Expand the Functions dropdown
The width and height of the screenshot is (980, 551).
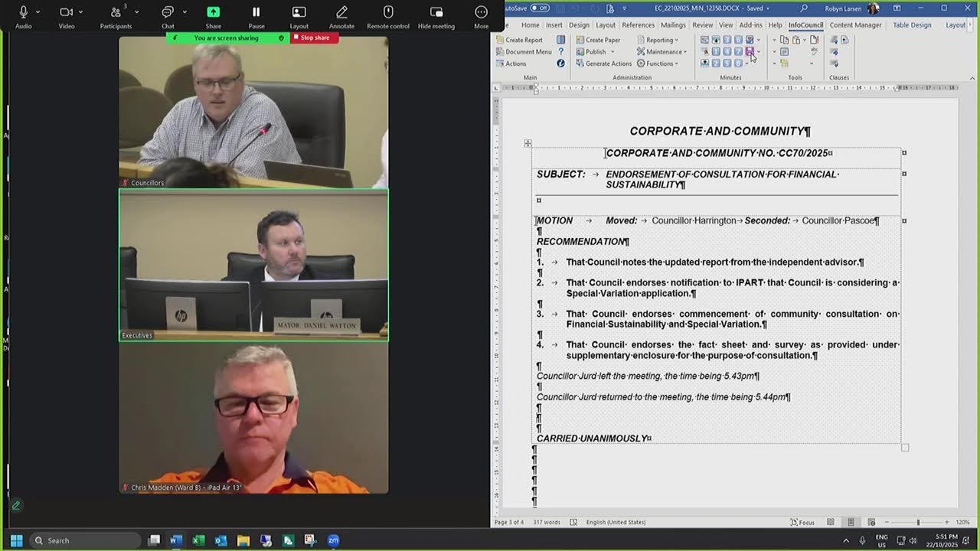[658, 64]
